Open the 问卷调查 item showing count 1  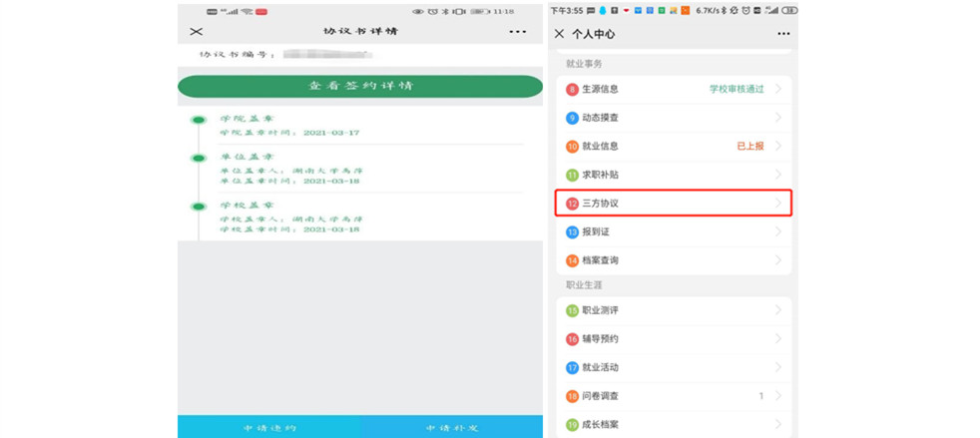674,396
